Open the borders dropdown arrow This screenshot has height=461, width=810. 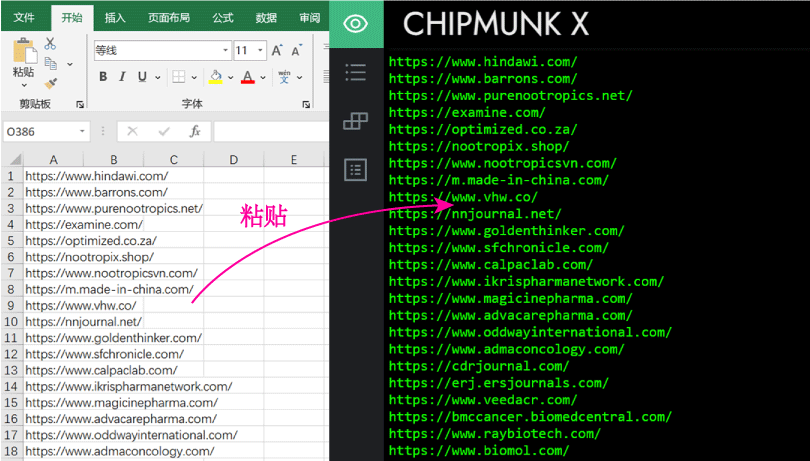[194, 78]
